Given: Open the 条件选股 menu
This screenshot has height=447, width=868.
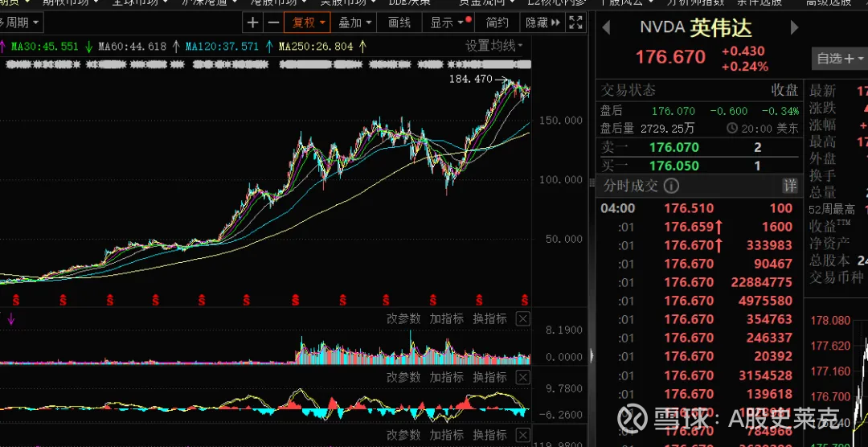Looking at the screenshot, I should coord(759,2).
